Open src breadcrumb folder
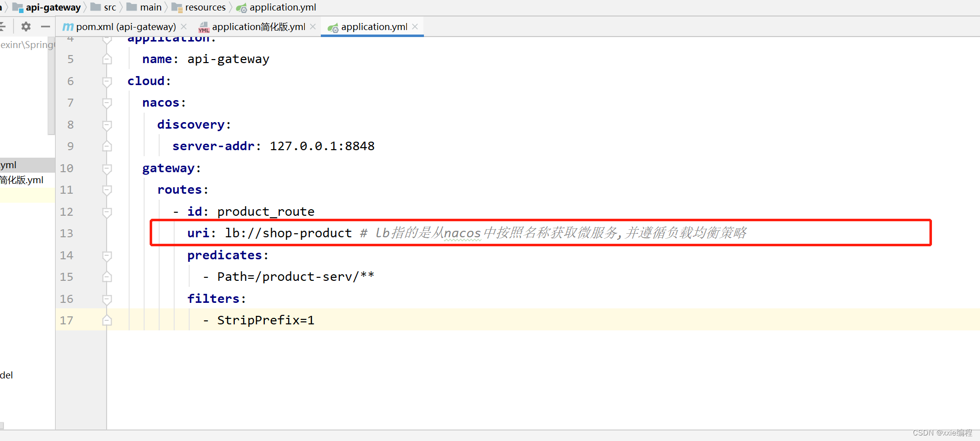Viewport: 980px width, 441px height. pos(104,7)
